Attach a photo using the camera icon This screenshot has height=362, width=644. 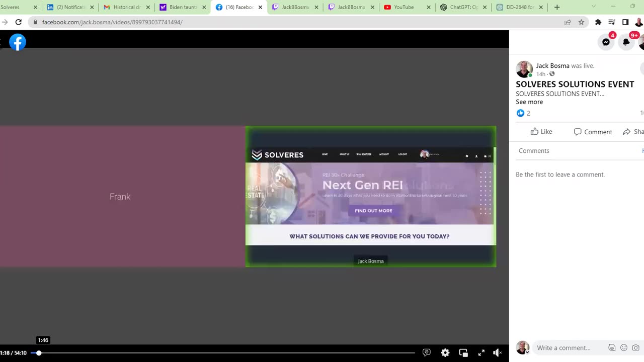click(x=636, y=348)
